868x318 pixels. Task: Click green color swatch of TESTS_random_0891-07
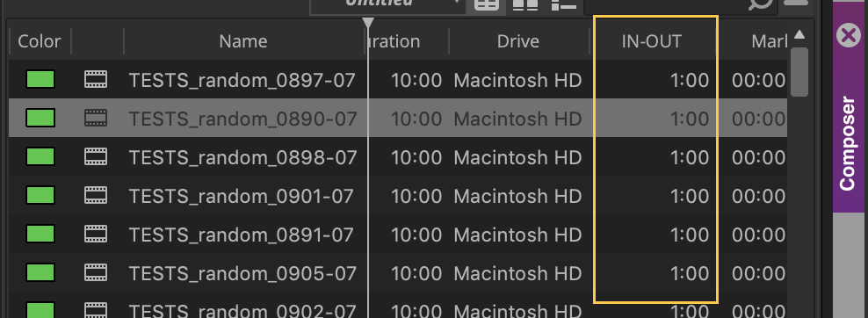point(40,234)
